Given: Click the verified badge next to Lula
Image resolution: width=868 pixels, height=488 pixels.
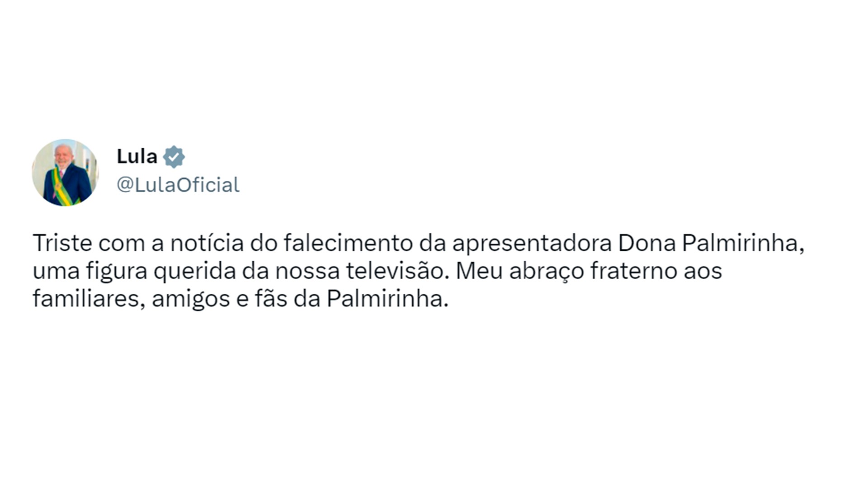Looking at the screenshot, I should [174, 157].
